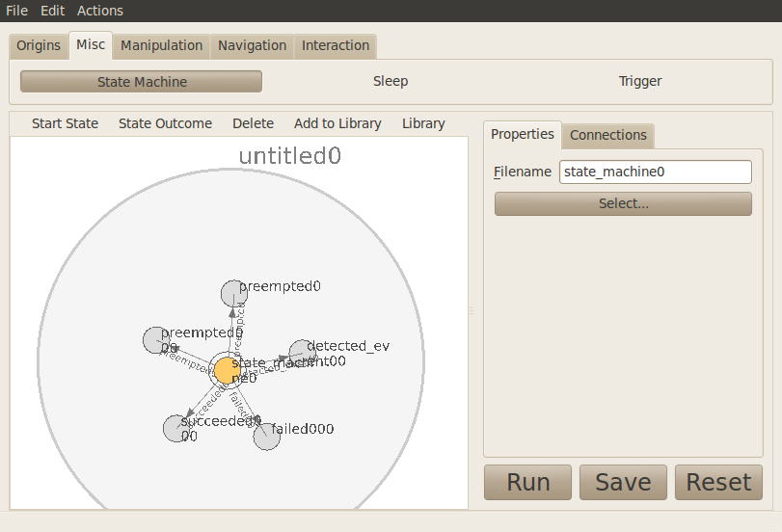Switch to the Origins tab

pyautogui.click(x=39, y=45)
